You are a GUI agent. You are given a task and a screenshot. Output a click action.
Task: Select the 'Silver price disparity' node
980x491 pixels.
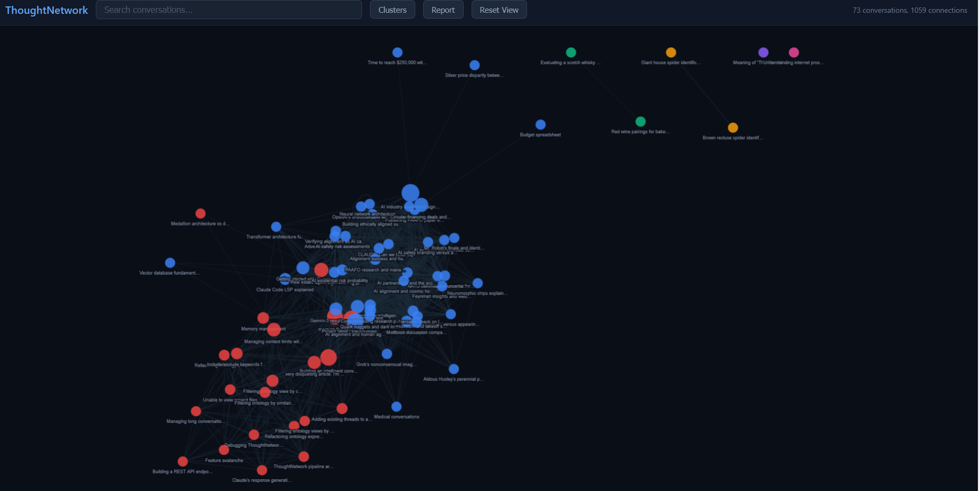tap(475, 65)
